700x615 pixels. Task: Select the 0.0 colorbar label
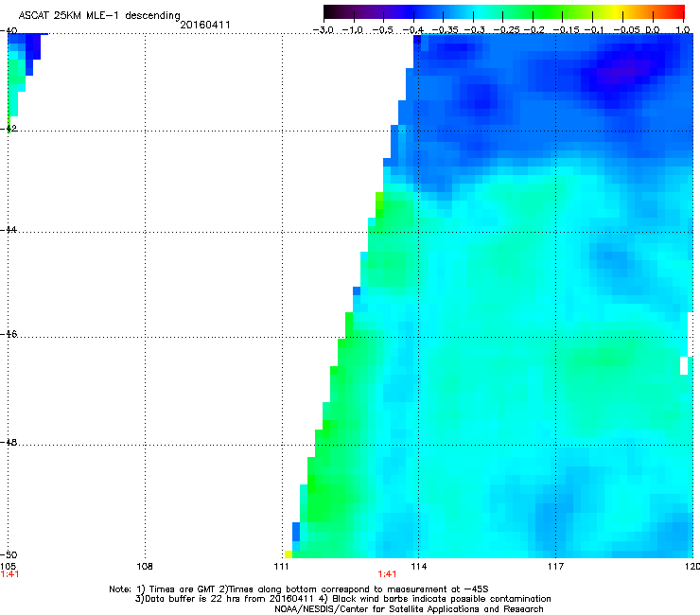[653, 30]
